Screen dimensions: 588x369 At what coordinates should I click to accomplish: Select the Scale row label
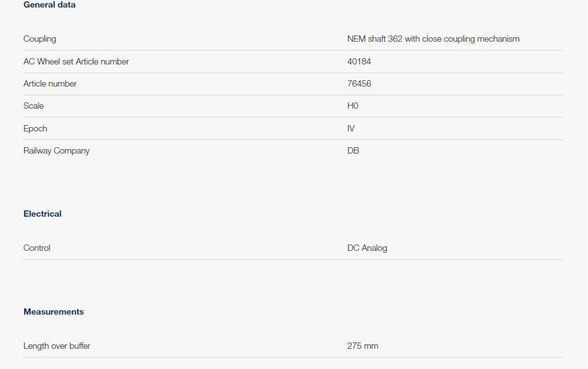coord(33,106)
